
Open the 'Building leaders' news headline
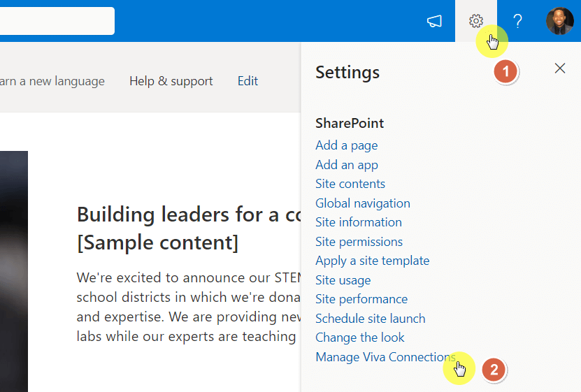pyautogui.click(x=189, y=228)
